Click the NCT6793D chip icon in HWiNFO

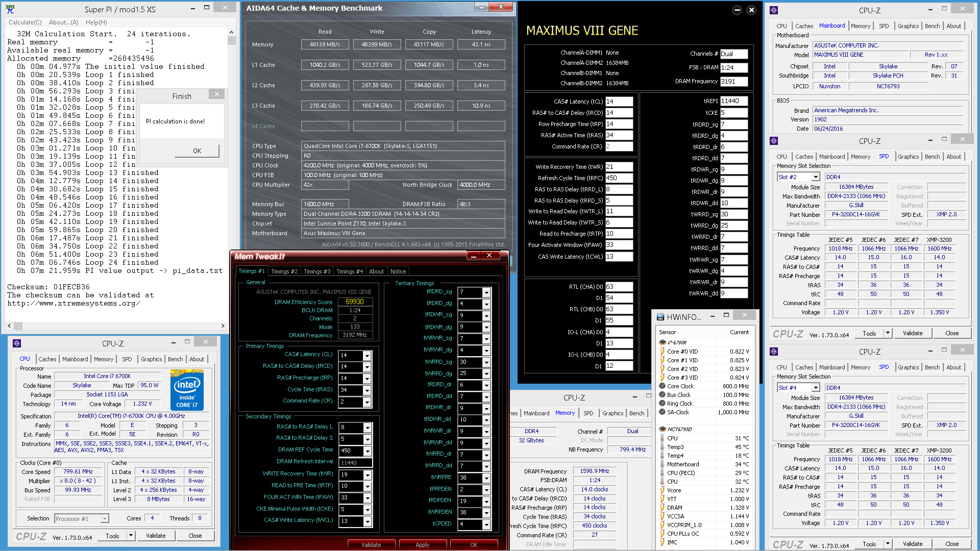point(663,429)
